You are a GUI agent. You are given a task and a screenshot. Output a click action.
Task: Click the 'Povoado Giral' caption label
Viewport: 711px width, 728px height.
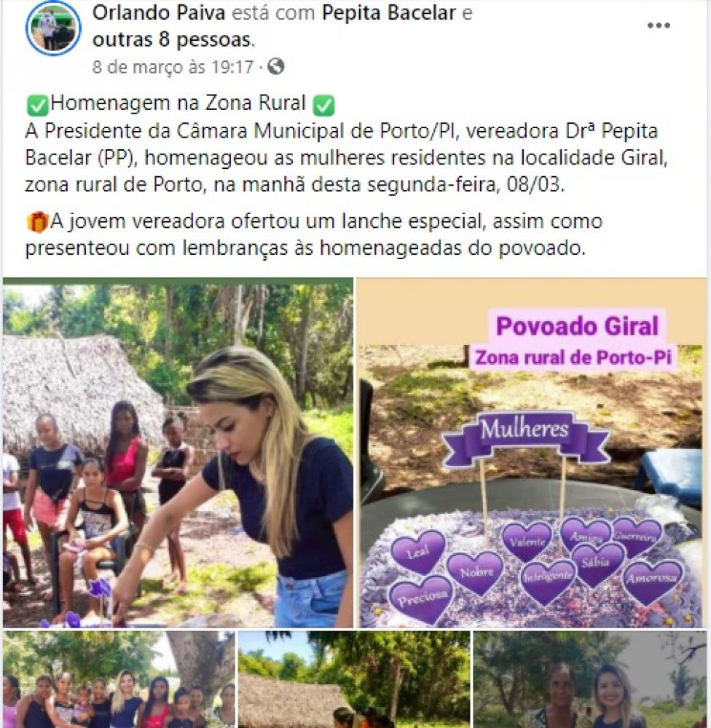(x=577, y=326)
